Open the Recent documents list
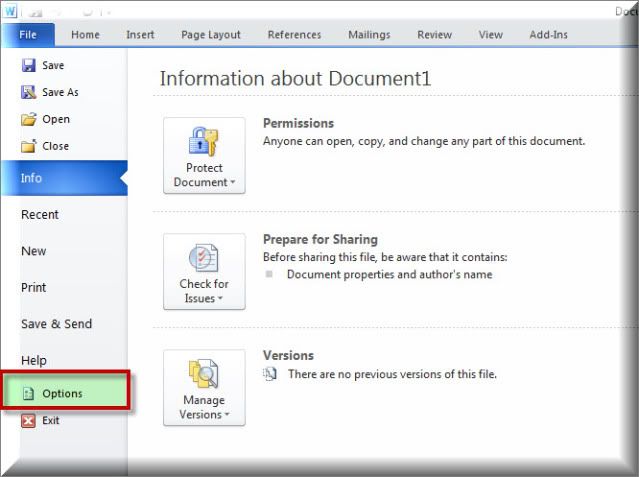639x477 pixels. [40, 214]
